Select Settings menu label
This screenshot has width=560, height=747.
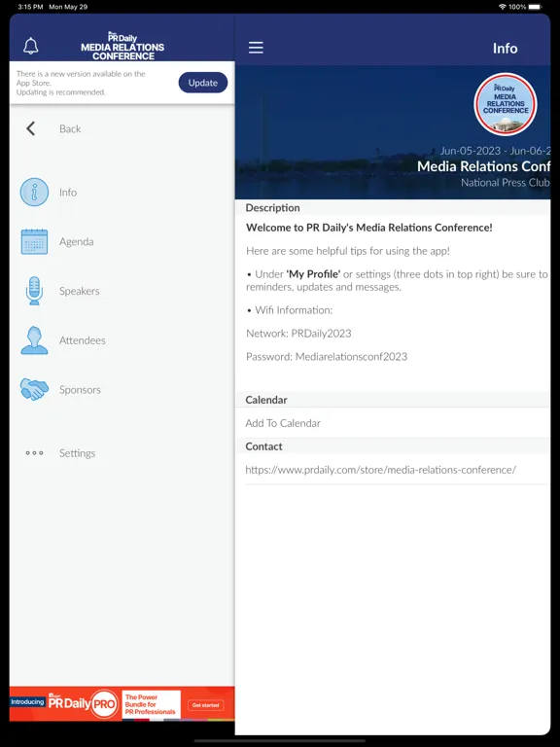point(77,453)
